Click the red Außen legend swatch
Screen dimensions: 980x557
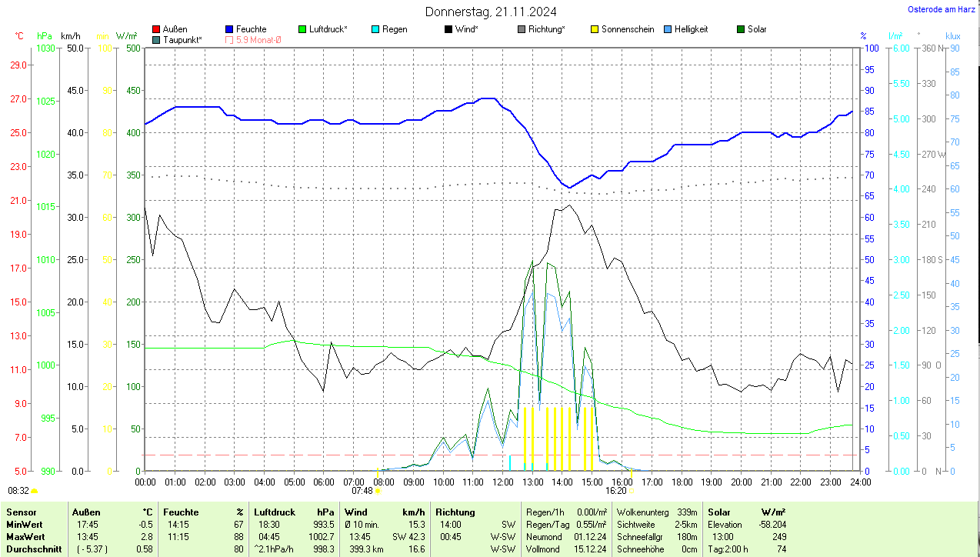[x=157, y=29]
